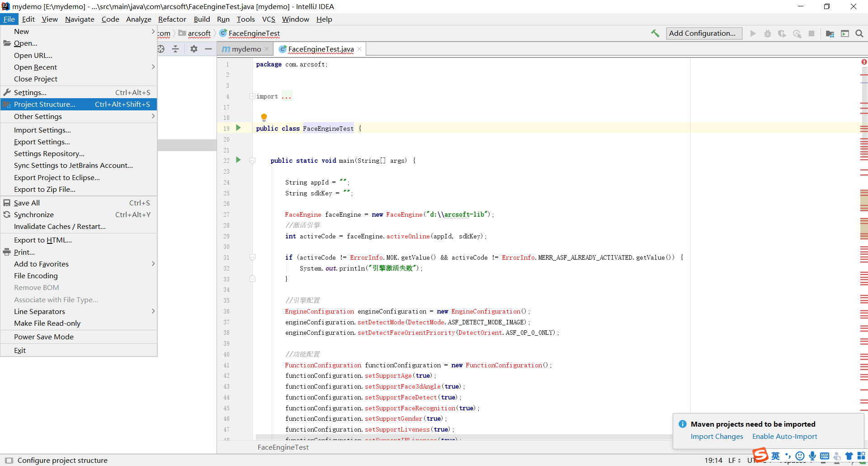This screenshot has width=868, height=466.
Task: Click the run gutter icon at line 19
Action: 239,128
